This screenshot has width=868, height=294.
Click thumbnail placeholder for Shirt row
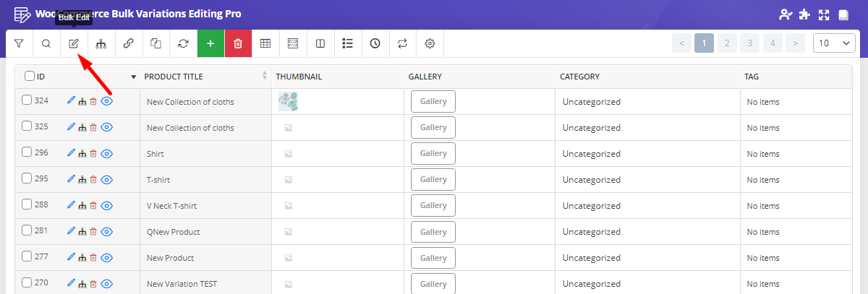coord(289,154)
